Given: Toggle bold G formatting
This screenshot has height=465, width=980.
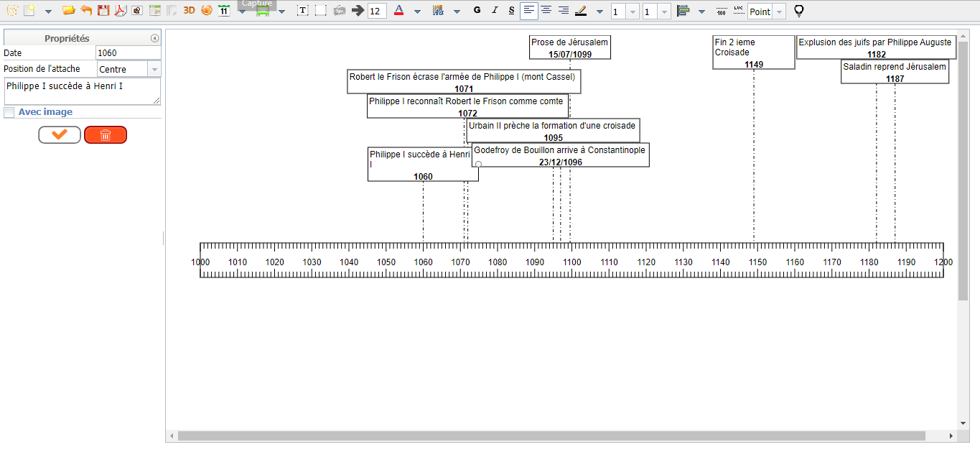Looking at the screenshot, I should [x=477, y=11].
